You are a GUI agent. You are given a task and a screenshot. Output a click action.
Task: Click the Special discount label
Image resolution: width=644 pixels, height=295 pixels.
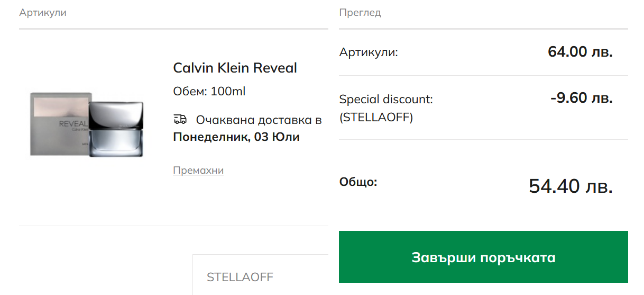(x=385, y=99)
